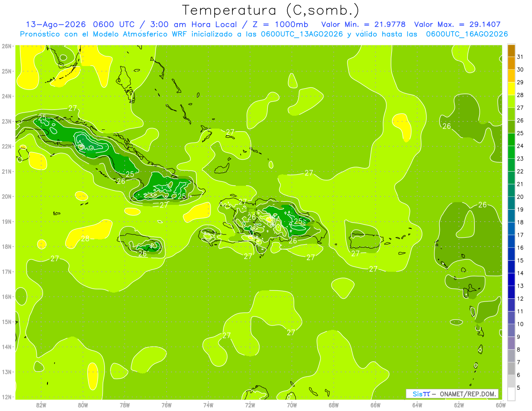The width and height of the screenshot is (532, 411).
Task: Click the '12N' latitude axis label
Action: click(x=7, y=397)
